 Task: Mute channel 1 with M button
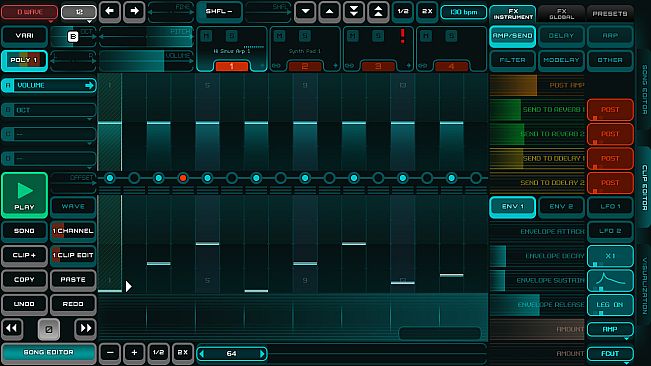pos(206,36)
